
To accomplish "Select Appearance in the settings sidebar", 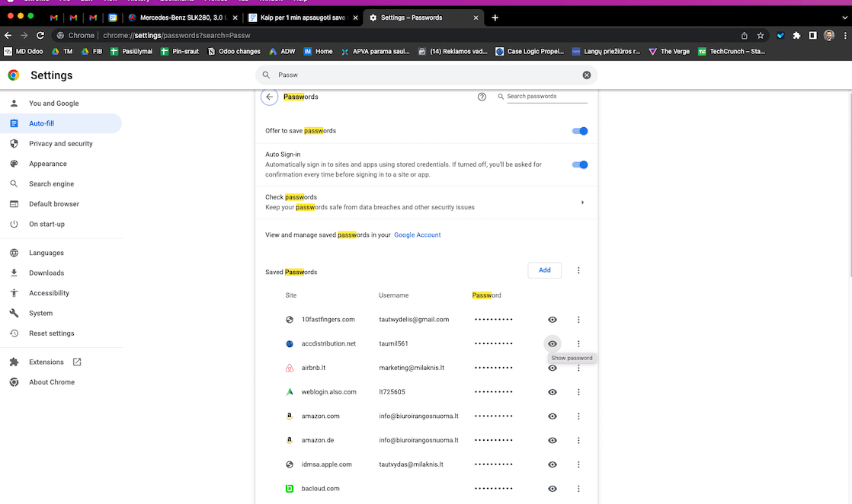I will pos(48,164).
